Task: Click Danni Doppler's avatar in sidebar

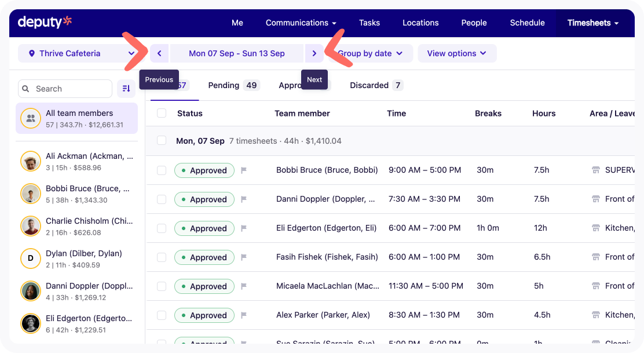Action: [31, 291]
